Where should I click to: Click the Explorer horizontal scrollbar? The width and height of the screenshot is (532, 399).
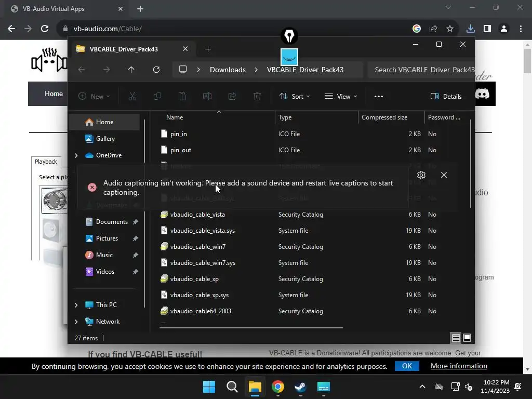(x=251, y=328)
